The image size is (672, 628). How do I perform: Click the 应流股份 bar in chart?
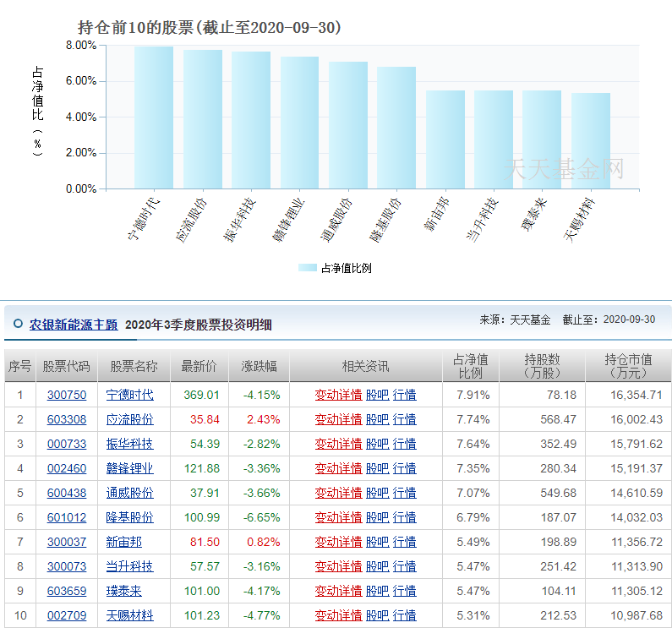click(203, 119)
